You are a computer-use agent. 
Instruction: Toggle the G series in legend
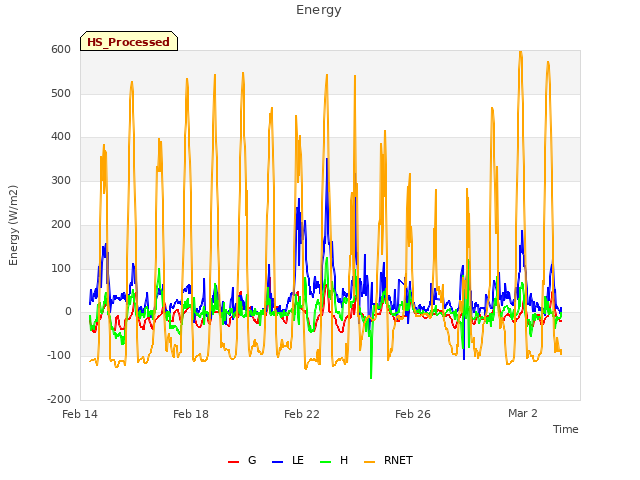pyautogui.click(x=242, y=460)
